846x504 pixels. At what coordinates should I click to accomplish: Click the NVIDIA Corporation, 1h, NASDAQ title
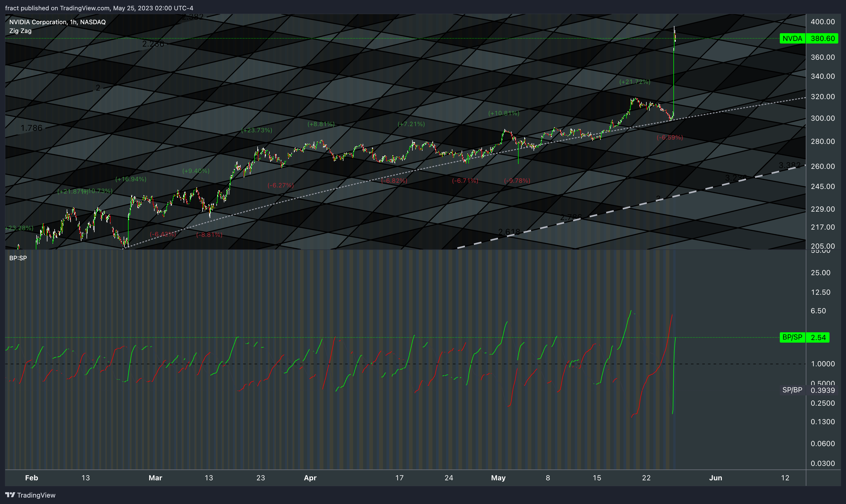coord(57,22)
